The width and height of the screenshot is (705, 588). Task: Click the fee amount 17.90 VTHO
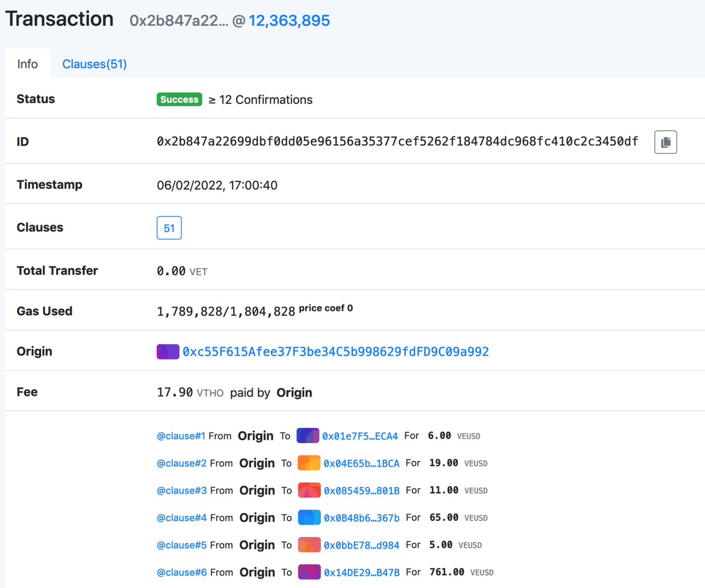click(x=190, y=392)
